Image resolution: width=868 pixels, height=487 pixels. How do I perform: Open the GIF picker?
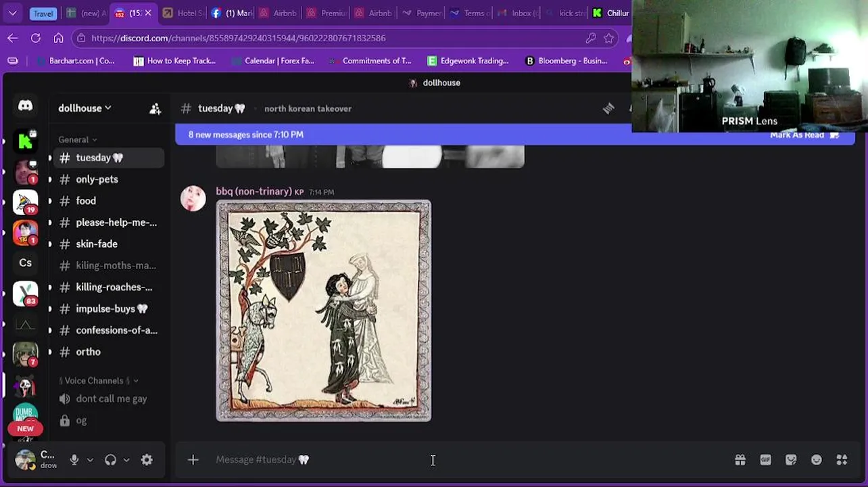click(765, 460)
